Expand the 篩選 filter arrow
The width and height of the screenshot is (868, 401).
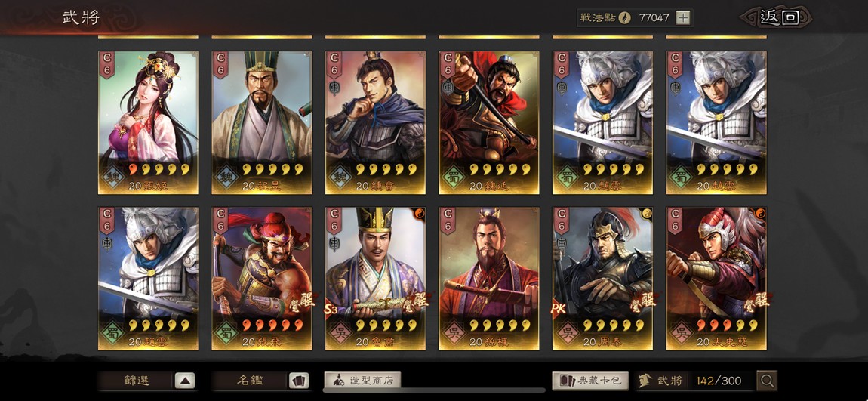tap(185, 381)
